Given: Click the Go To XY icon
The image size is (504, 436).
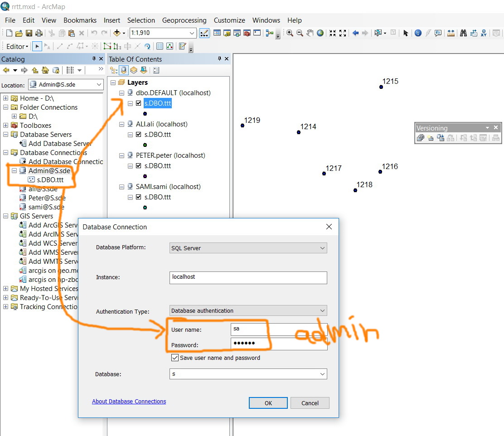Looking at the screenshot, I should tap(484, 33).
